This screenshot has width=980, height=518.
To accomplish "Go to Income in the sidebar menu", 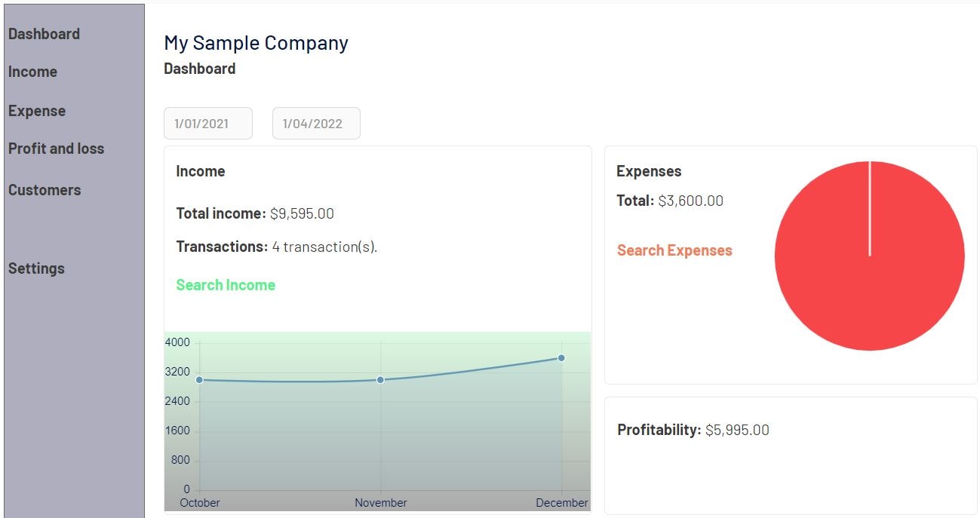I will click(x=32, y=72).
